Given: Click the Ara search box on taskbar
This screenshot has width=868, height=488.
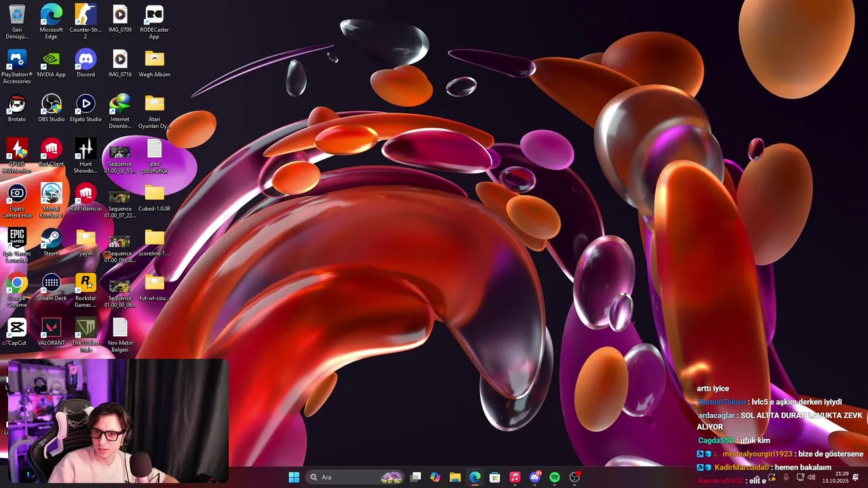Looking at the screenshot, I should click(355, 477).
